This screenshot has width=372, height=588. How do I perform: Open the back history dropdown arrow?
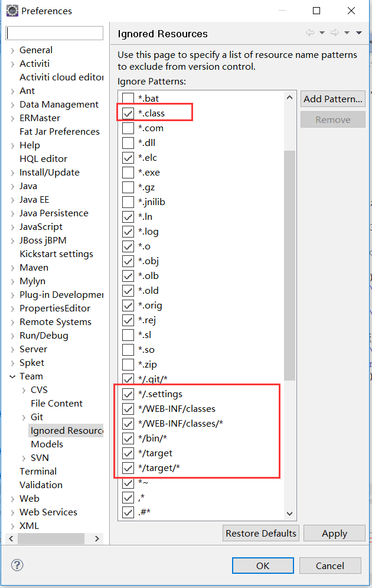coord(322,33)
